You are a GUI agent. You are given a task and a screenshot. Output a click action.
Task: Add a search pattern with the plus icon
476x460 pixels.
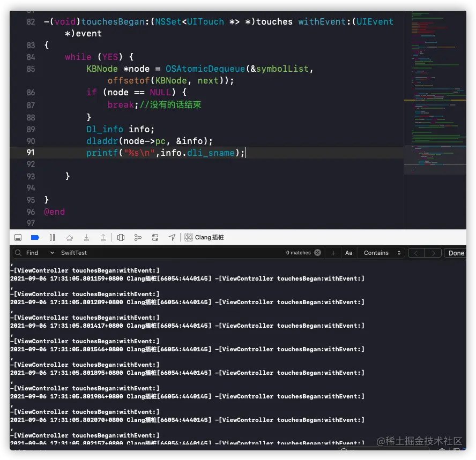point(333,253)
